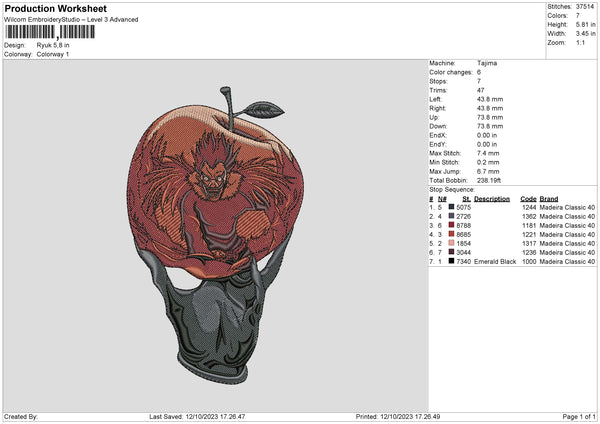Click the color swatch for thread 8788

click(451, 225)
